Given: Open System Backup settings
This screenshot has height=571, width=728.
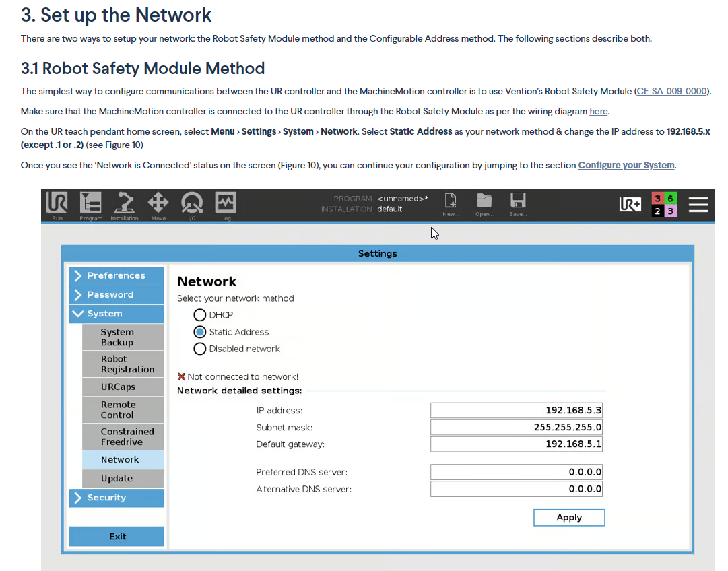Looking at the screenshot, I should pyautogui.click(x=123, y=337).
